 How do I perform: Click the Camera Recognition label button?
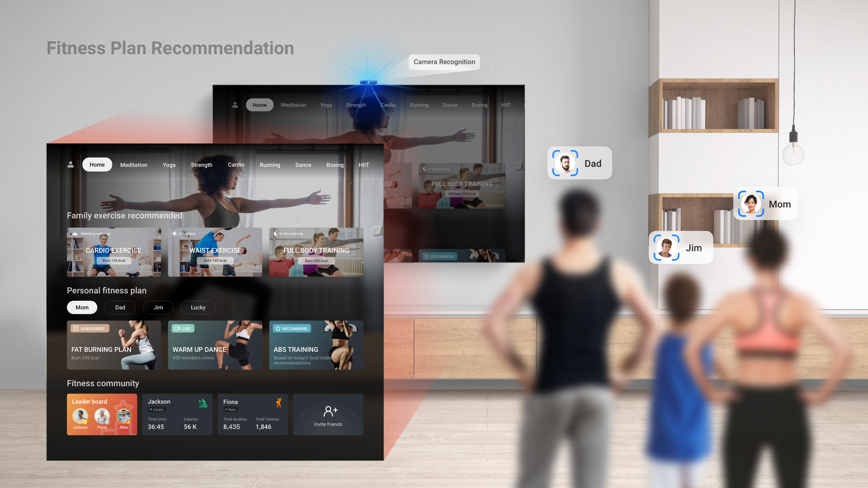pyautogui.click(x=444, y=61)
